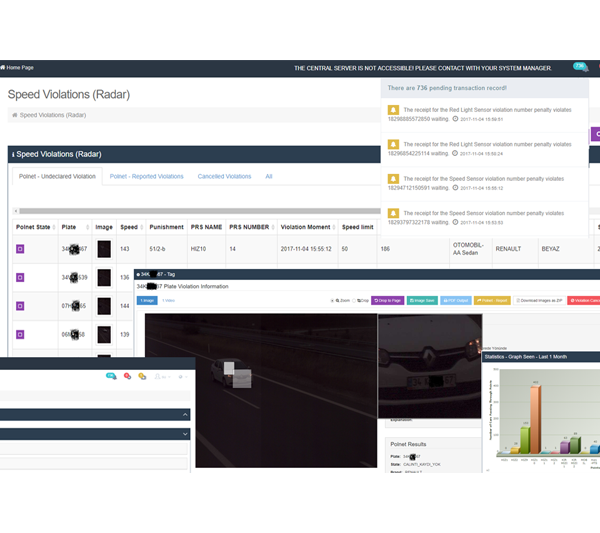Click the teal badge icon in lower-left window
The height and width of the screenshot is (533, 600).
point(111,376)
